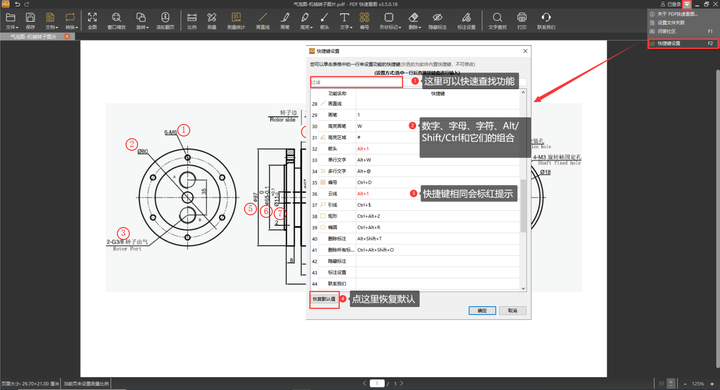Click the 恢复默认值 restore defaults button
The height and width of the screenshot is (390, 720).
click(324, 299)
